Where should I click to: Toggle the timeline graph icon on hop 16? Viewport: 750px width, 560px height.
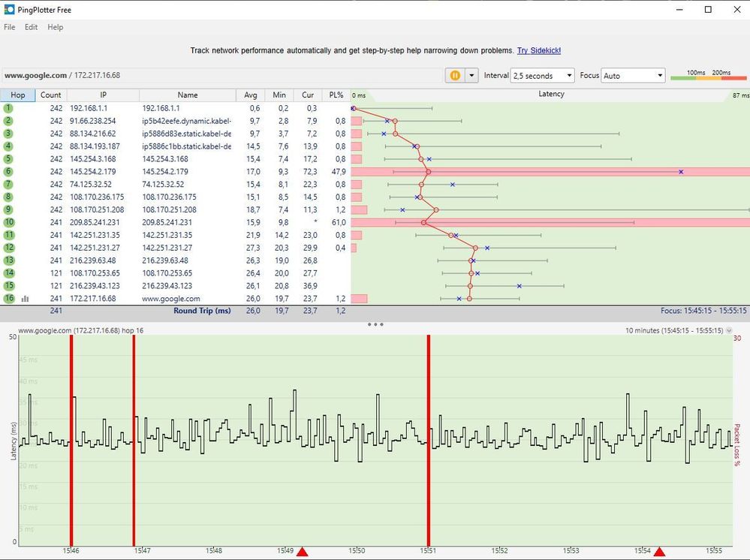click(25, 299)
